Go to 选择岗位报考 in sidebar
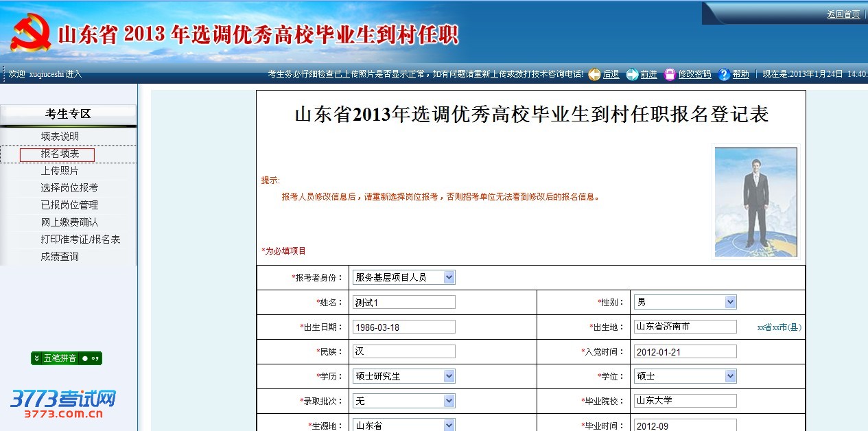This screenshot has width=868, height=431. tap(69, 188)
